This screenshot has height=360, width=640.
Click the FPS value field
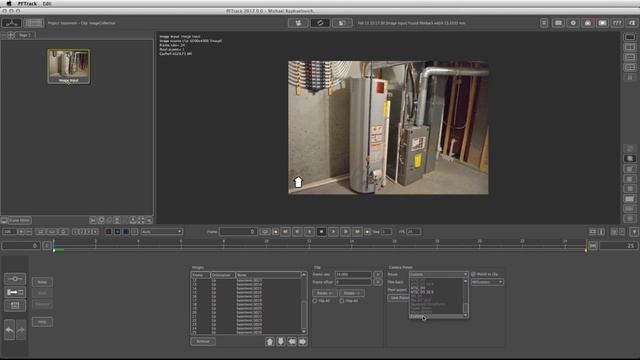414,231
